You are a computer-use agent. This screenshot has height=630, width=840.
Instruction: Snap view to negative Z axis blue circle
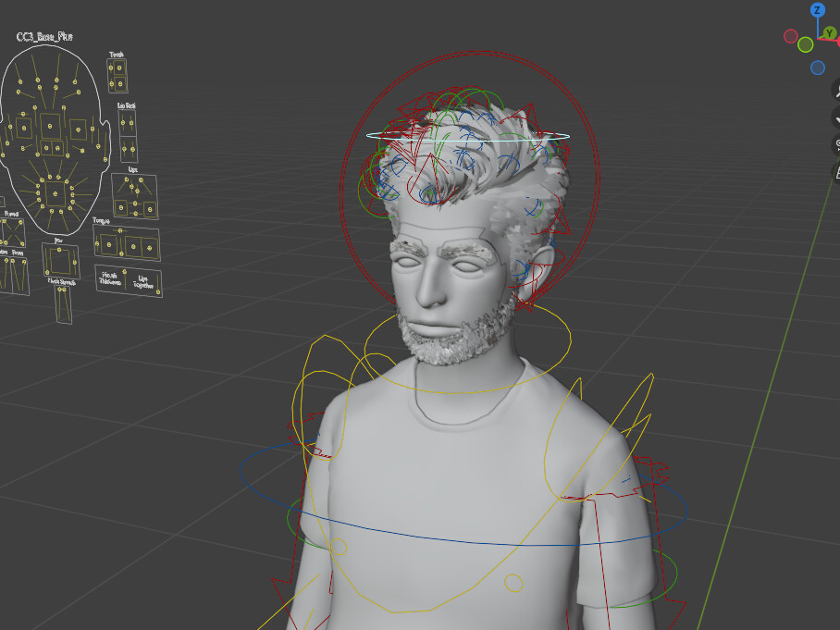(x=818, y=68)
